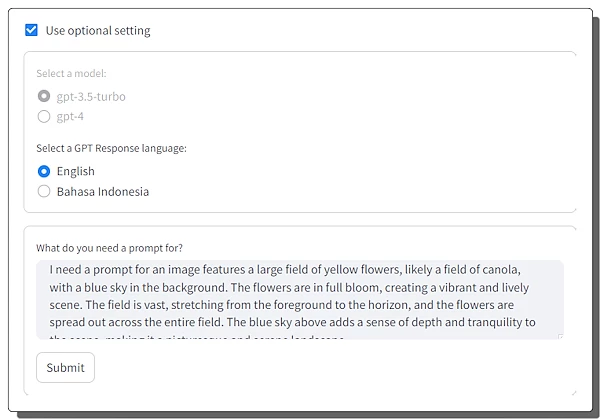Viewport: 600px width, 419px height.
Task: Click the gpt-3.5-turbo label text
Action: click(x=91, y=96)
